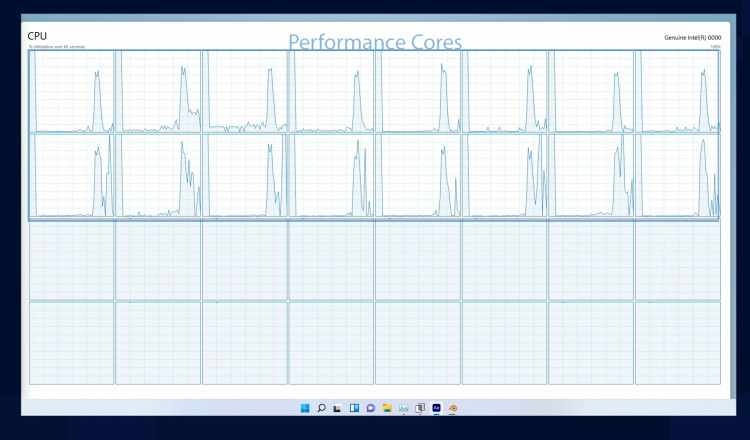Select first core graph in second row

click(72, 176)
